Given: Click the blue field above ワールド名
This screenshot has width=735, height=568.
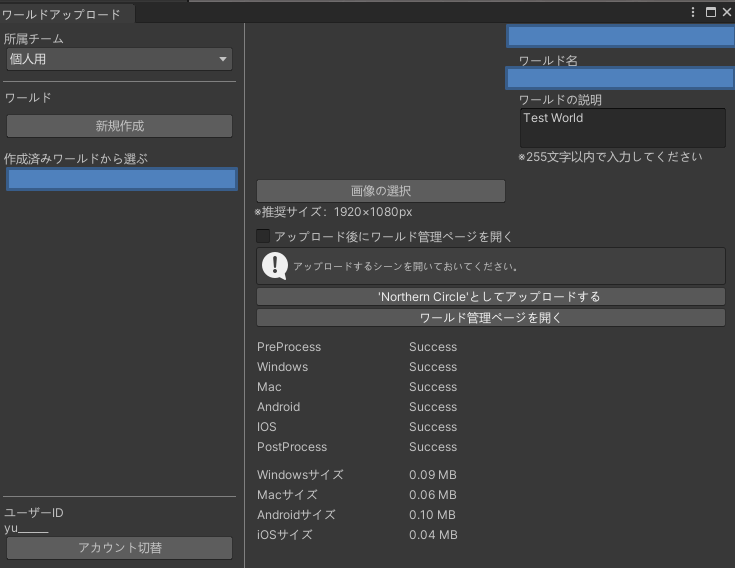Looking at the screenshot, I should click(620, 36).
